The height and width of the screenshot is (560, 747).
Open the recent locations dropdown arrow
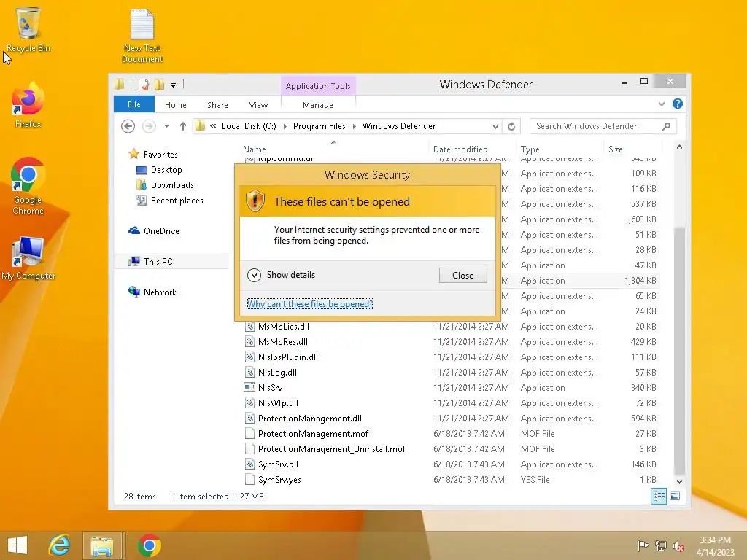pyautogui.click(x=166, y=126)
